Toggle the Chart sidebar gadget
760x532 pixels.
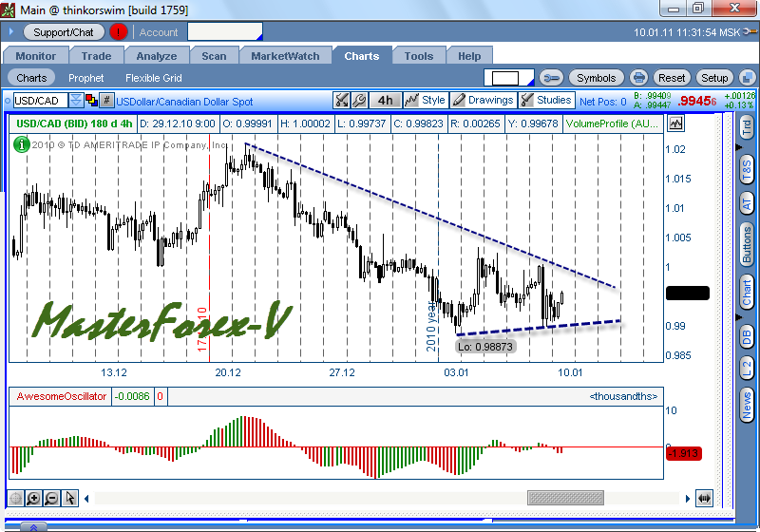pos(747,293)
